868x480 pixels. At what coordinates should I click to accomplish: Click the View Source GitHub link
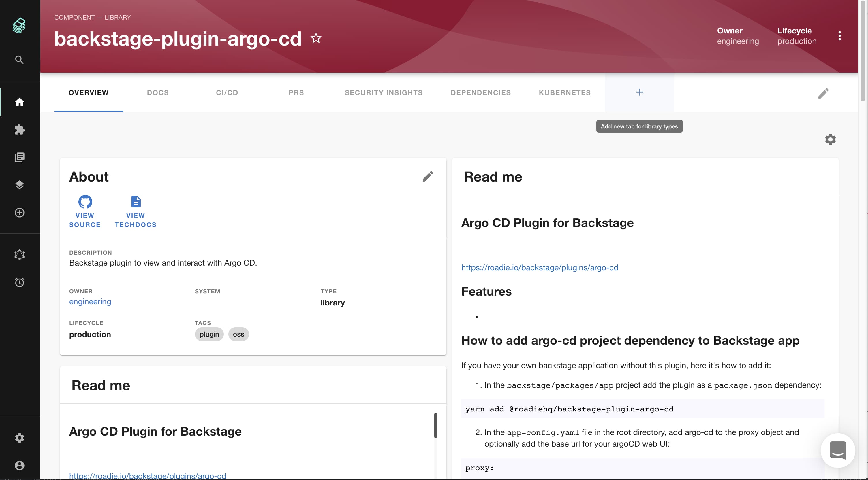(85, 211)
